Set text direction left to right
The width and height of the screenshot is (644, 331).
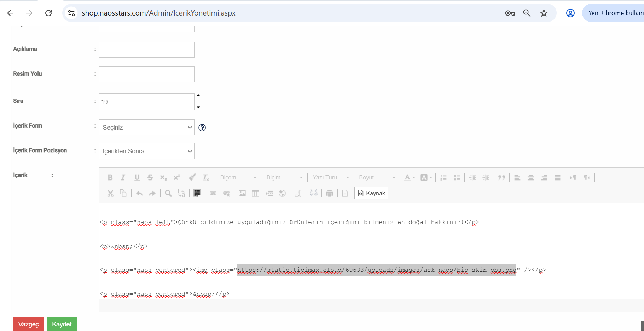[573, 177]
